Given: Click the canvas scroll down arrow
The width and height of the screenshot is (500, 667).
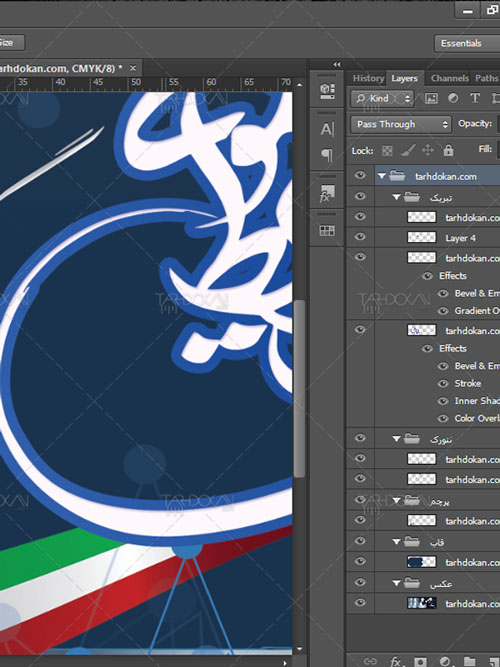Looking at the screenshot, I should pos(299,649).
